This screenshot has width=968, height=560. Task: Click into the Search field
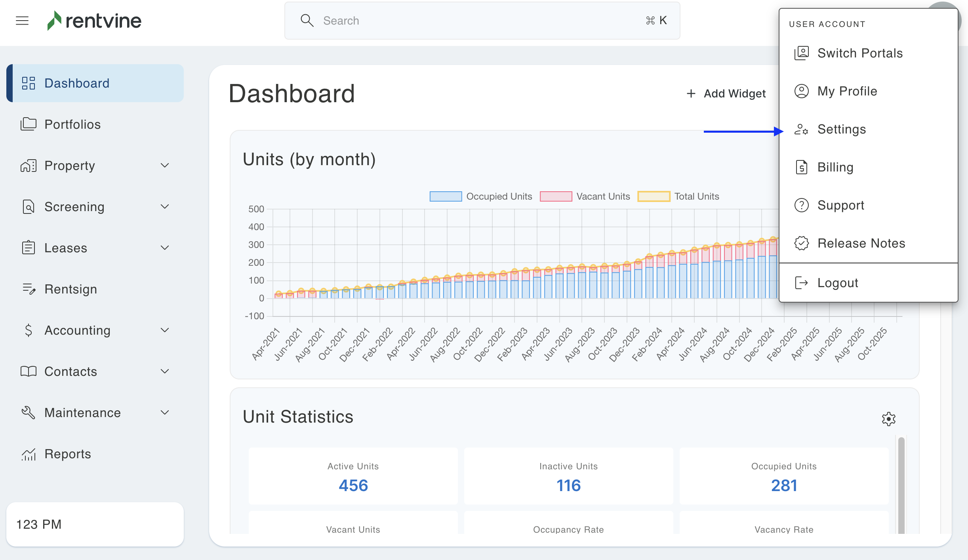481,21
